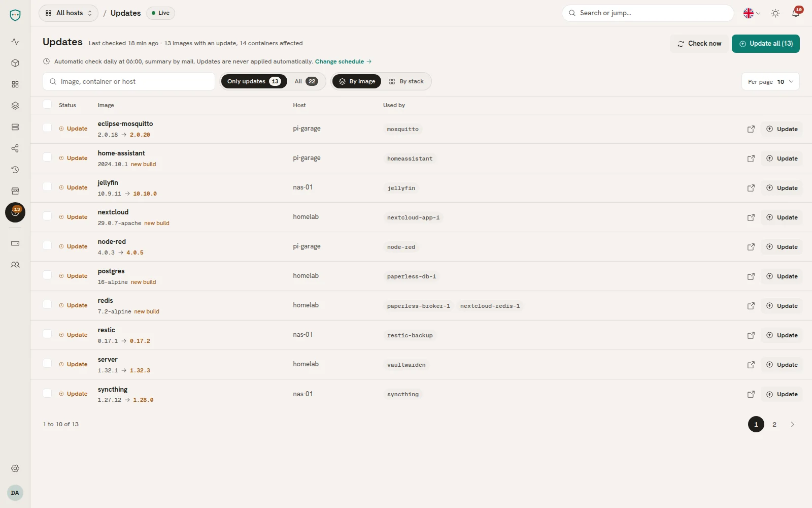The height and width of the screenshot is (508, 812).
Task: Tick the checkbox for nextcloud
Action: [47, 216]
